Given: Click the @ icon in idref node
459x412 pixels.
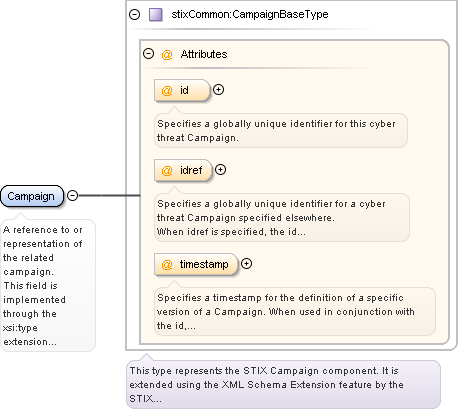Looking at the screenshot, I should (x=167, y=170).
